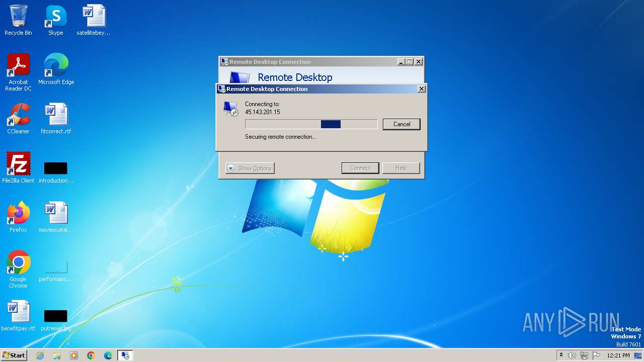
Task: Maximize the main Remote Desktop Connection window
Action: point(410,62)
